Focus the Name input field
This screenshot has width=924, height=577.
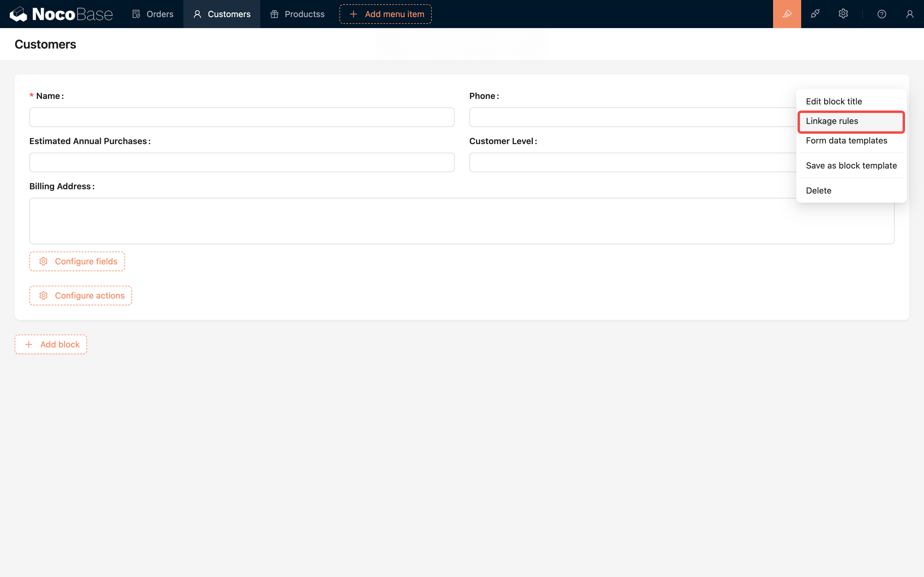242,117
